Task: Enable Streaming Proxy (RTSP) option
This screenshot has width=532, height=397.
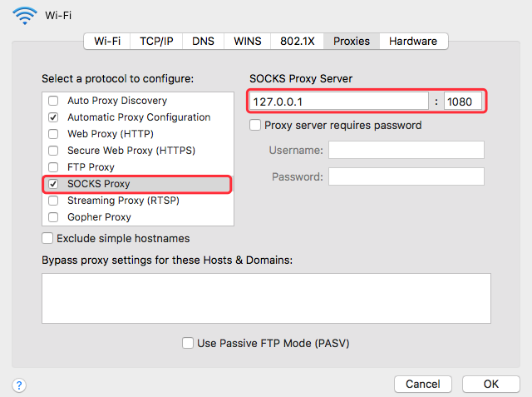Action: coord(53,201)
